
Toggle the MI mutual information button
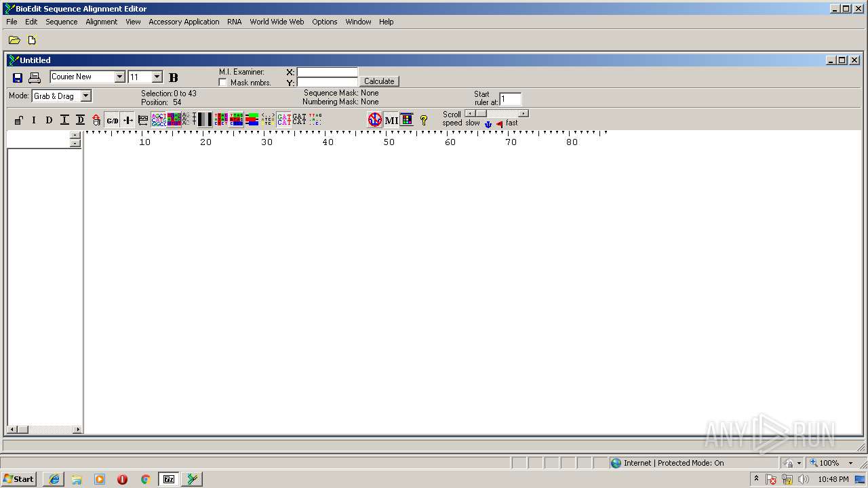pos(391,120)
